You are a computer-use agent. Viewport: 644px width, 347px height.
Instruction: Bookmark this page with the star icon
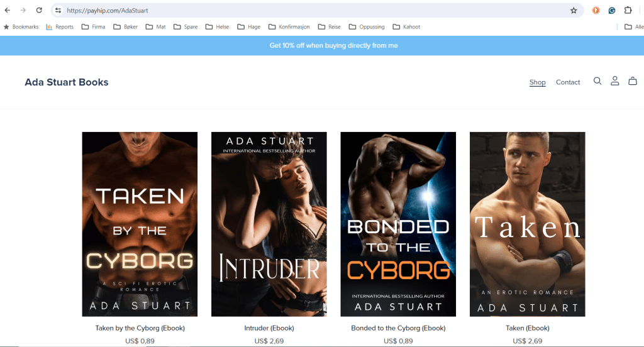574,11
